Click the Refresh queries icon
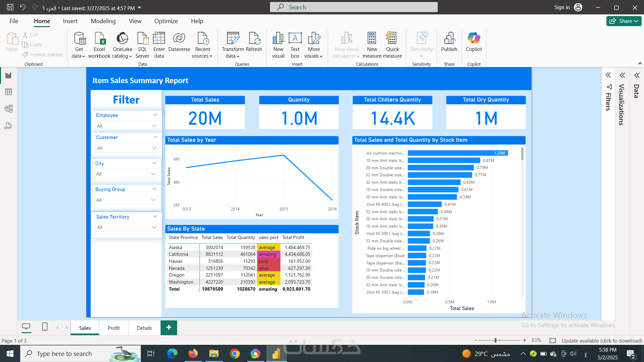Screen dimensions: 644x362 (x=254, y=39)
